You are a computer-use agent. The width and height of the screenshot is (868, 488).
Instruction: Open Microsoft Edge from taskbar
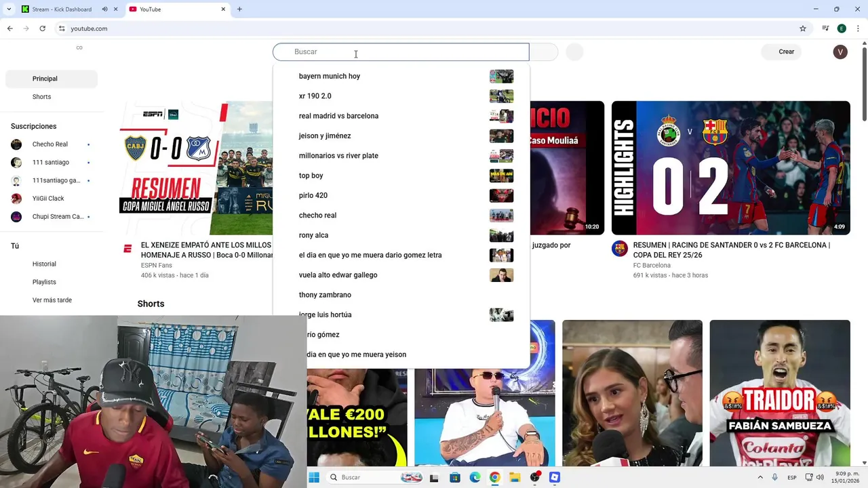point(475,477)
